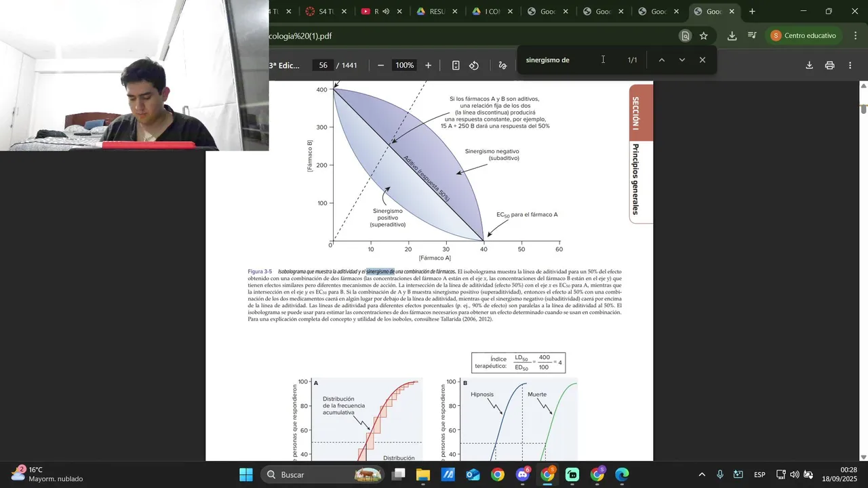The image size is (868, 488).
Task: Close the I CON tab
Action: pyautogui.click(x=510, y=12)
